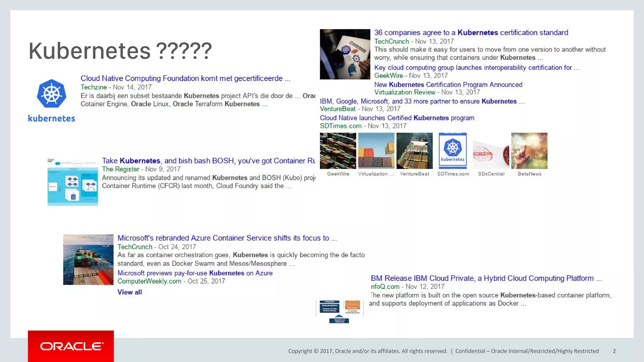This screenshot has width=644, height=362.
Task: Click the container ship photo
Action: tap(88, 260)
